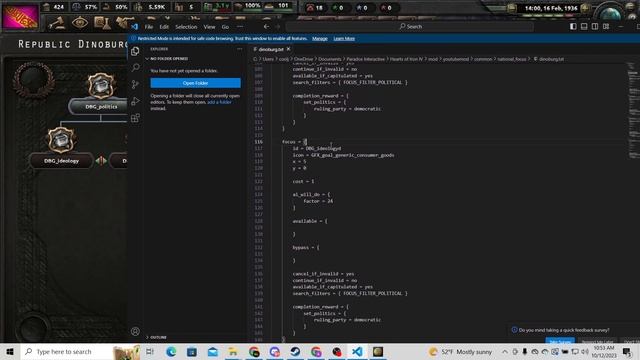Open the Mail app from the taskbar
The width and height of the screenshot is (640, 360).
pos(213,351)
